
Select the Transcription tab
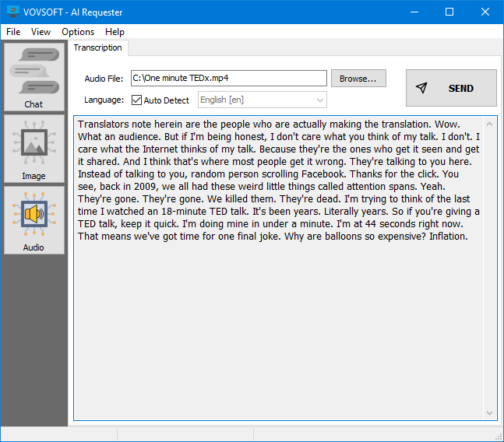[98, 47]
